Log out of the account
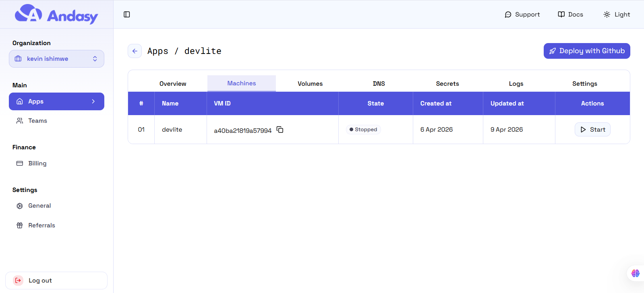 [56, 281]
